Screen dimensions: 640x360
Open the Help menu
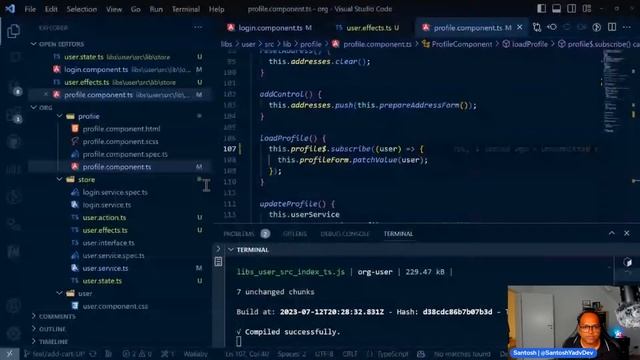(216, 9)
